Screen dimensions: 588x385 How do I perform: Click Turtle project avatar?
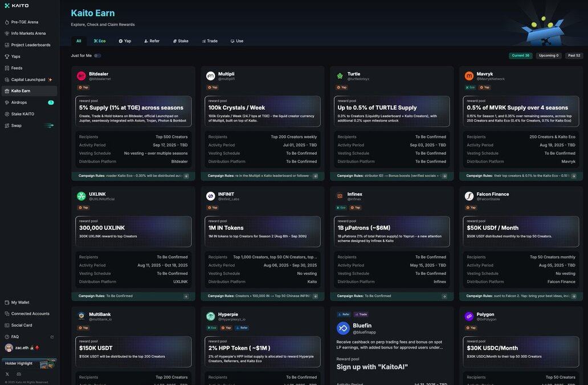point(340,76)
